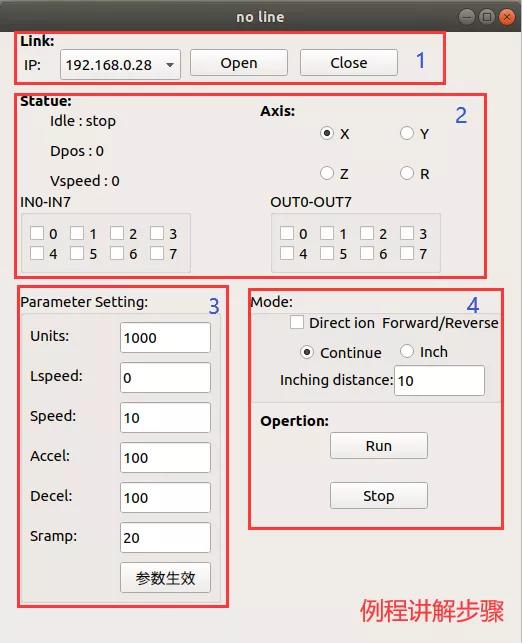
Task: Click the Units input field
Action: (x=165, y=337)
